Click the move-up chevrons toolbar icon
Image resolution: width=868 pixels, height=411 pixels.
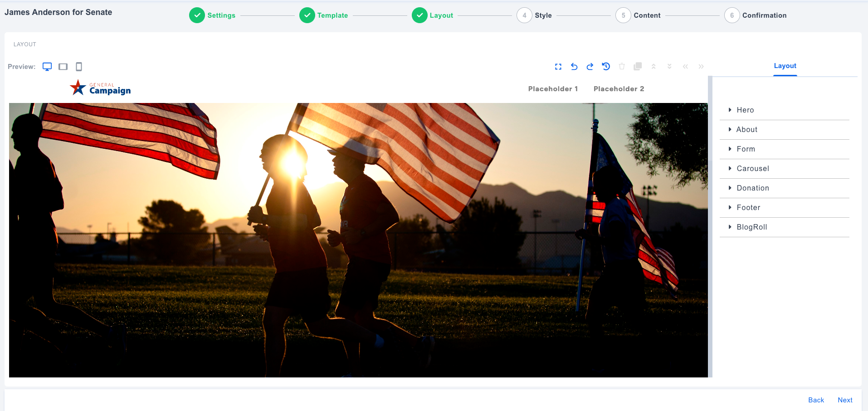click(653, 66)
